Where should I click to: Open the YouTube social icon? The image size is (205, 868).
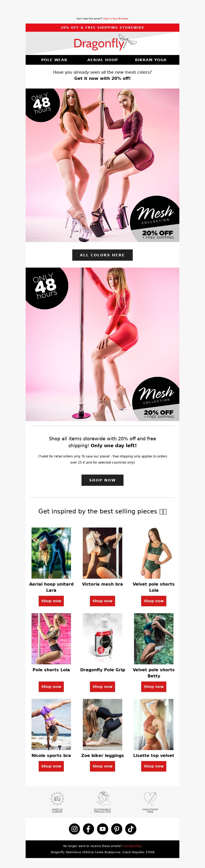pos(103,829)
